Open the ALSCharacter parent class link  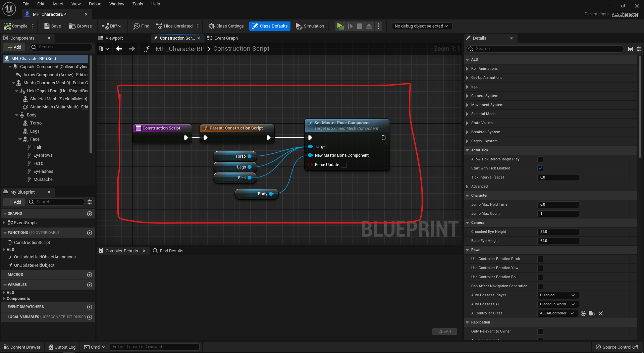(625, 14)
